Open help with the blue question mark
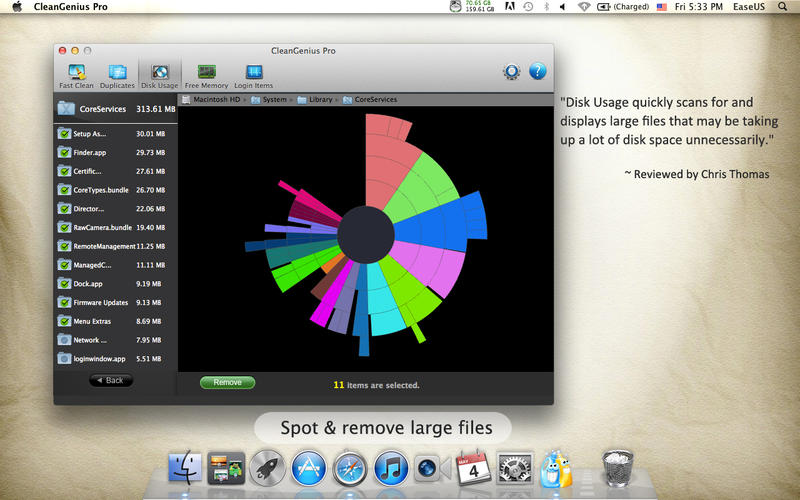This screenshot has height=500, width=800. tap(537, 71)
